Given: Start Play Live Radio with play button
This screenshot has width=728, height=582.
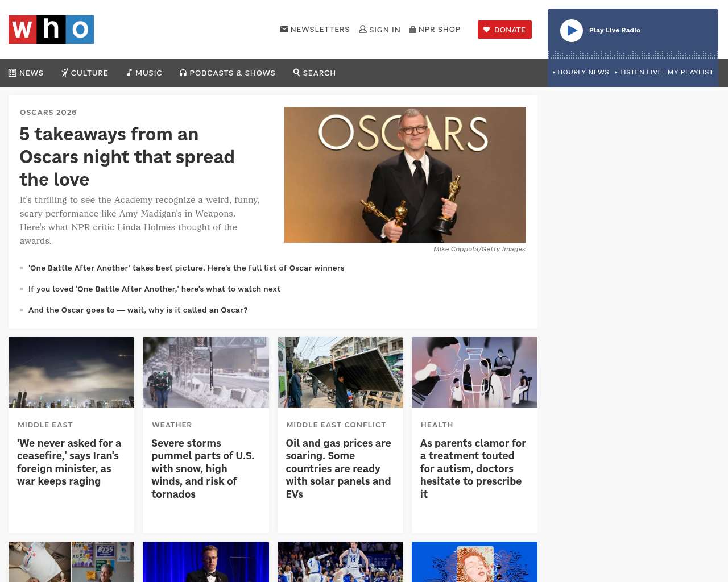Looking at the screenshot, I should pos(572,31).
